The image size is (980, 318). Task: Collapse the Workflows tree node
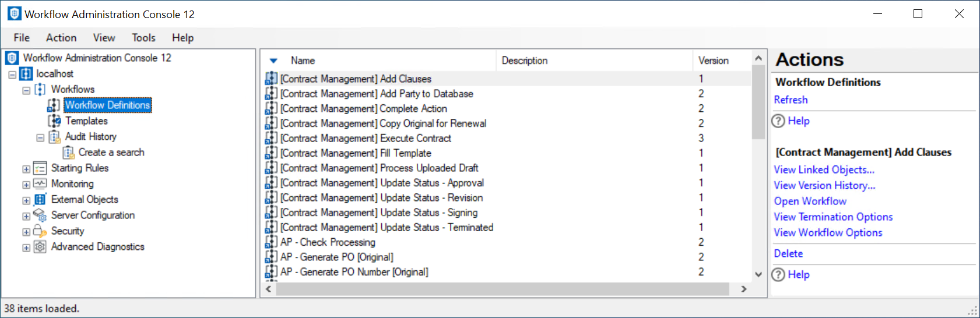pos(26,90)
